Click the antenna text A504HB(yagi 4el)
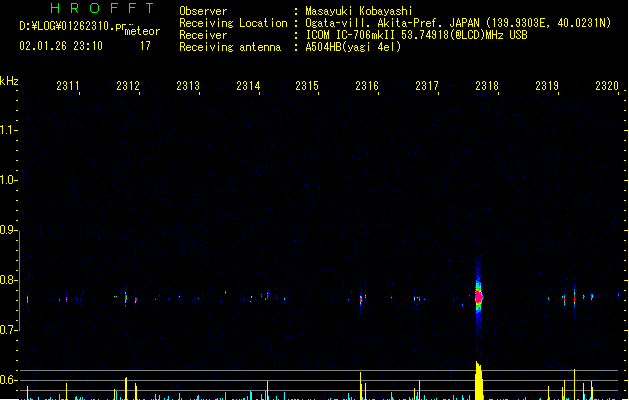Image resolution: width=629 pixels, height=400 pixels. 353,47
